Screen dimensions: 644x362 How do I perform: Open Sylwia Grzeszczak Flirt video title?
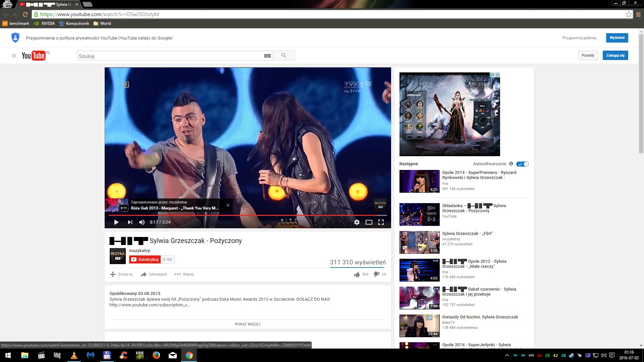point(467,234)
